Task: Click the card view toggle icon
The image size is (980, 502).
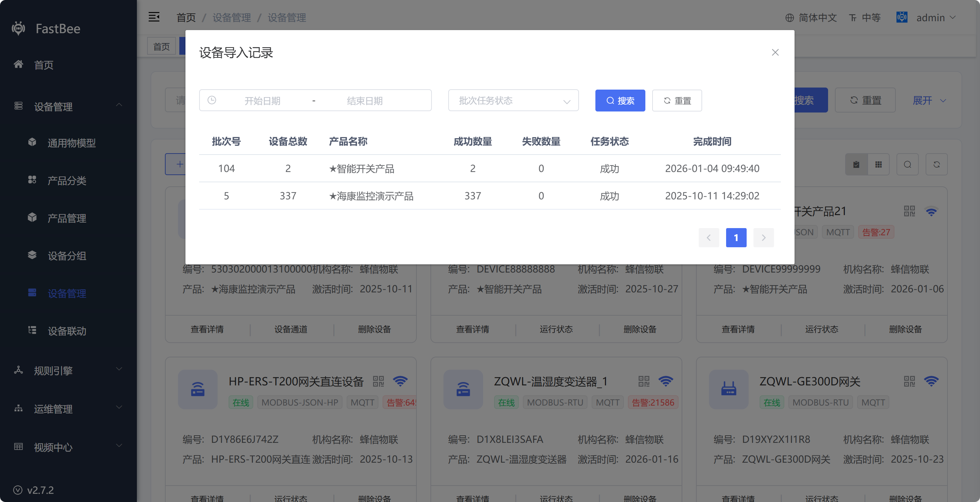Action: click(x=856, y=164)
